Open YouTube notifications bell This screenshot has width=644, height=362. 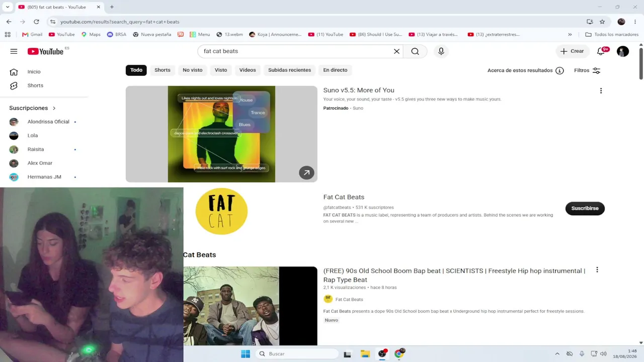pos(601,51)
